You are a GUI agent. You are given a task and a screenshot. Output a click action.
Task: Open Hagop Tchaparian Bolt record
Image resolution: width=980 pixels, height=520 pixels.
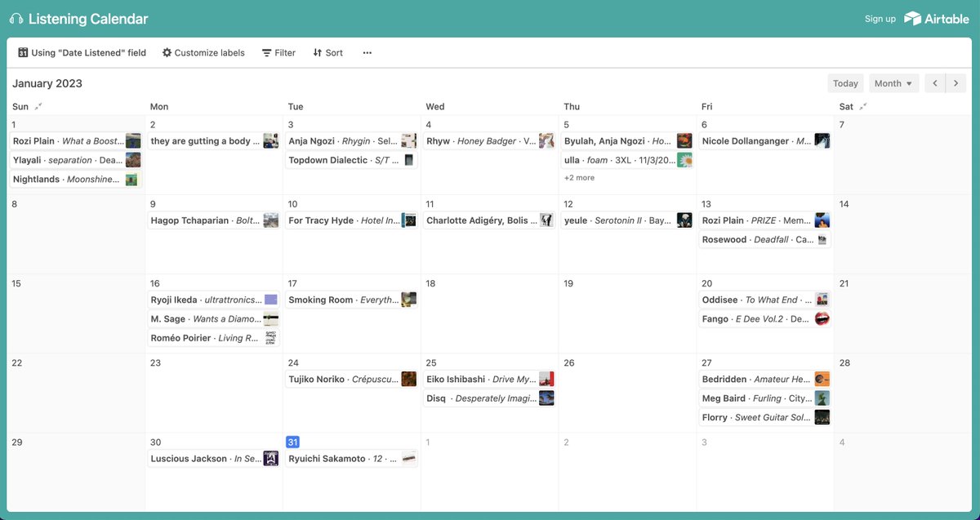pos(214,220)
